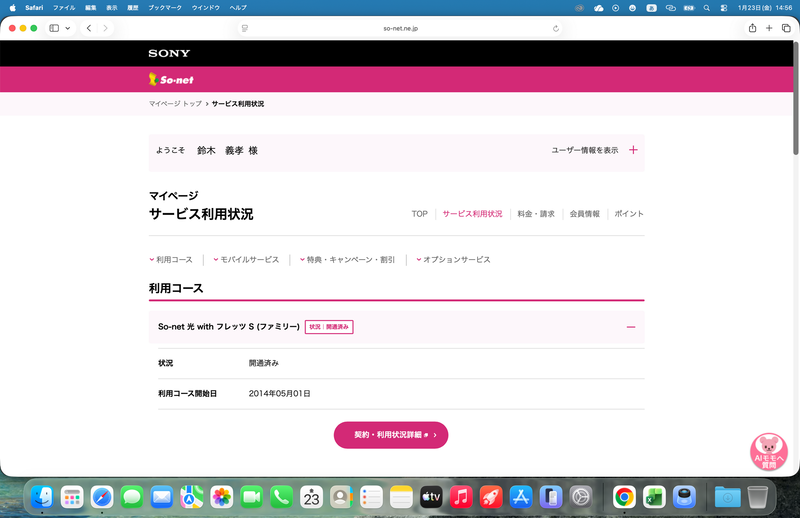This screenshot has width=800, height=518.
Task: Select サービス利用状況 tab
Action: [x=472, y=214]
